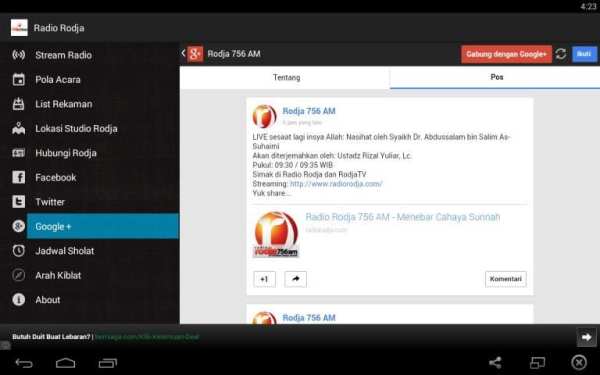Screen dimensions: 600x375
Task: Open the Radio Rodja 756 AM - Menebar Cahaya Sunnah link
Action: point(403,217)
